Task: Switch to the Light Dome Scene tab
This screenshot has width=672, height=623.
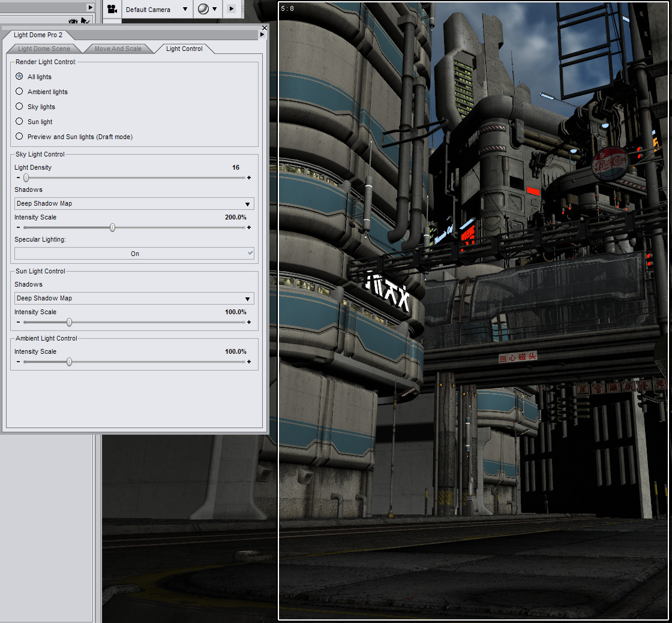Action: [44, 49]
